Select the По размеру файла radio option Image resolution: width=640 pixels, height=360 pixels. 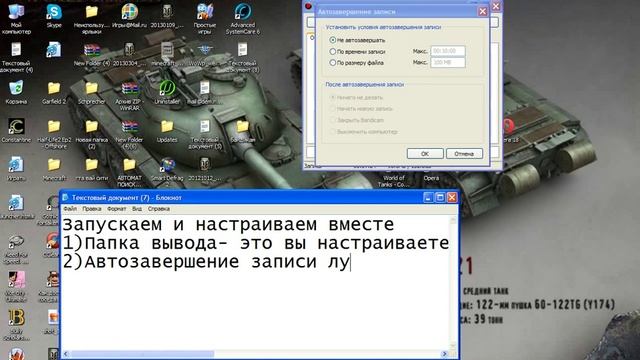pyautogui.click(x=333, y=63)
